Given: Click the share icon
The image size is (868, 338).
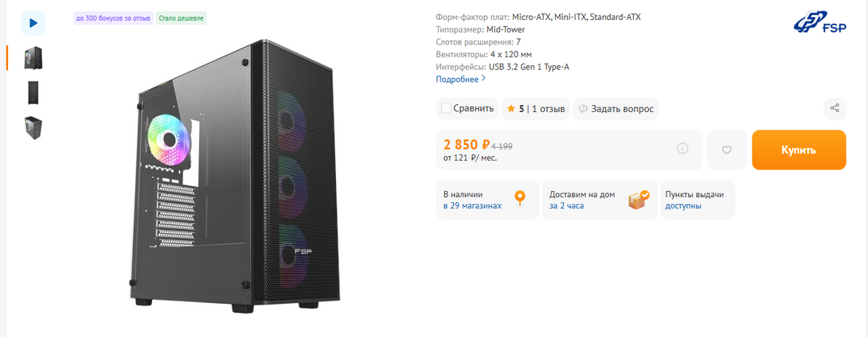Looking at the screenshot, I should click(x=835, y=108).
